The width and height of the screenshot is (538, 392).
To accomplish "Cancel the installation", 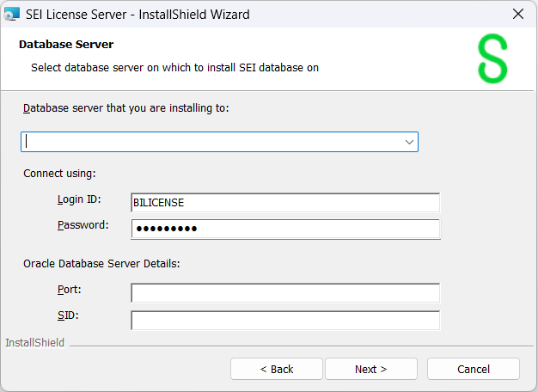I will click(x=473, y=369).
